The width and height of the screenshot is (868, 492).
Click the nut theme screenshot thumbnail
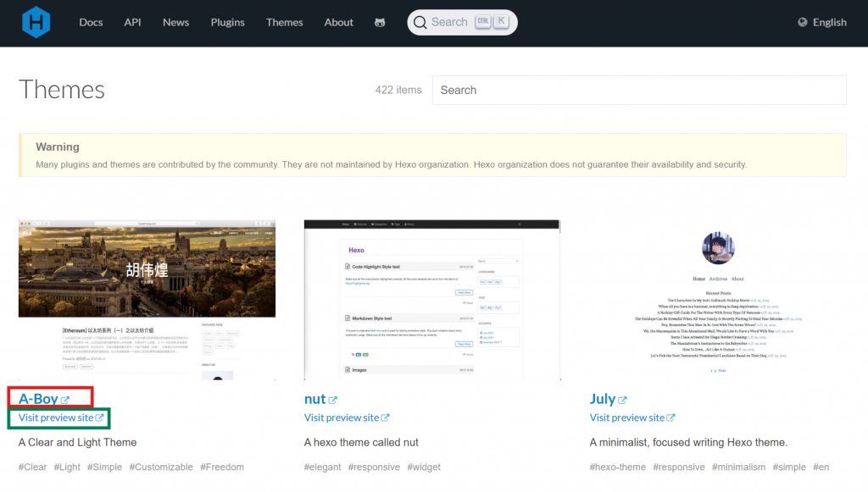432,300
